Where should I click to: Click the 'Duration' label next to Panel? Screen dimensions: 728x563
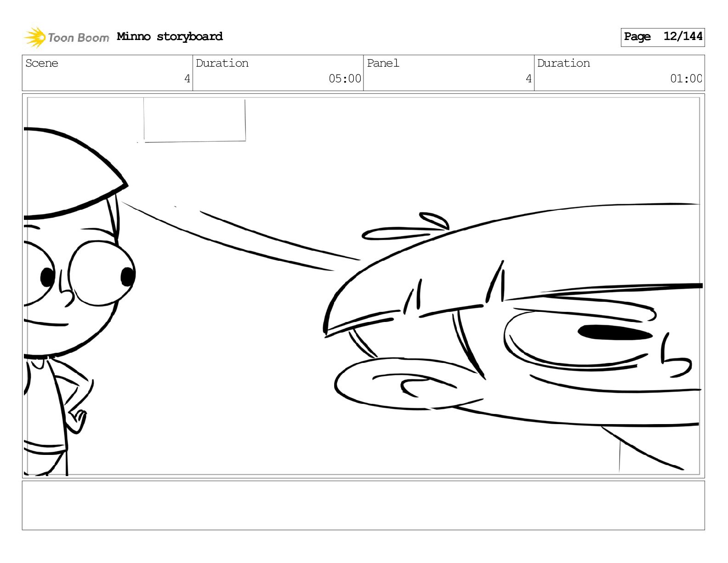(563, 63)
